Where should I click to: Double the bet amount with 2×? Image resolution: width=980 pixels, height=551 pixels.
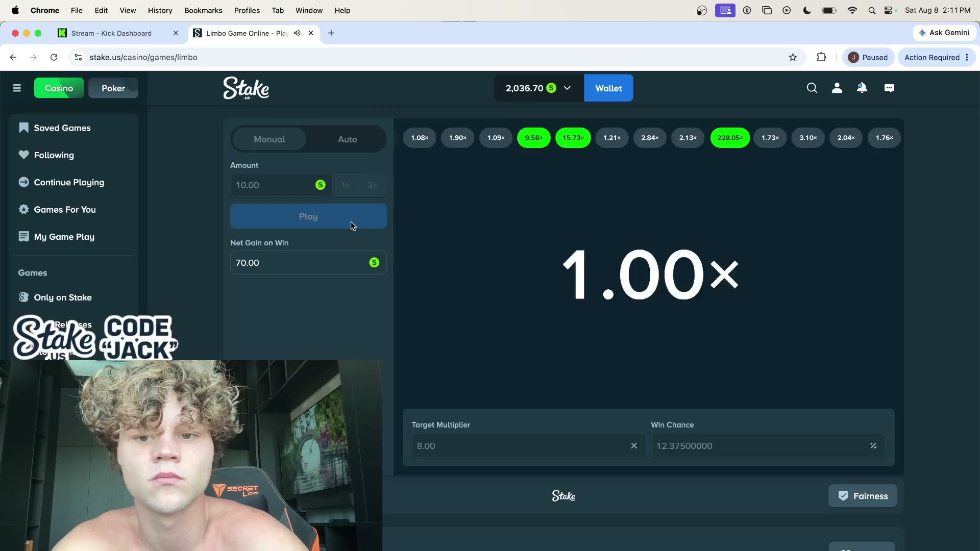373,185
